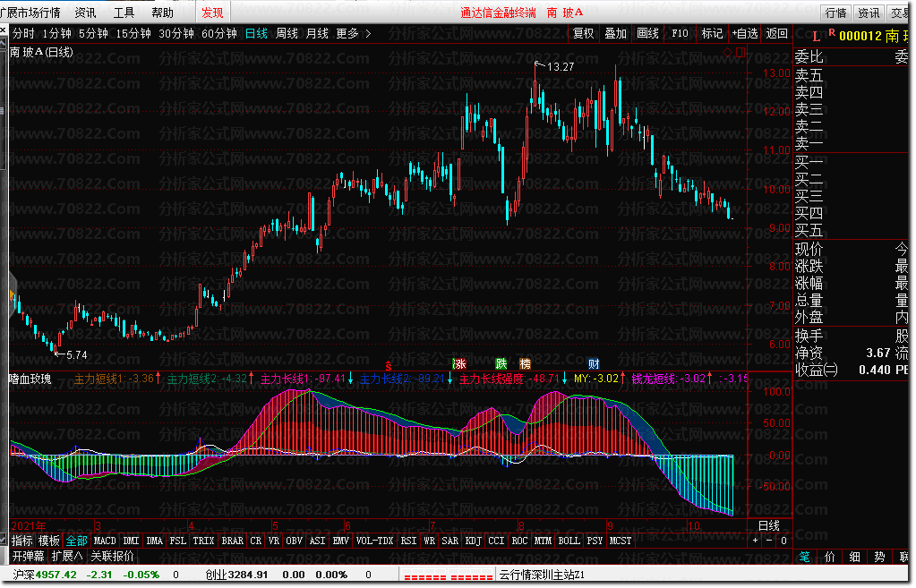Open the 扩展市场行情 menu
Viewport: 916px width, 588px height.
(x=30, y=13)
